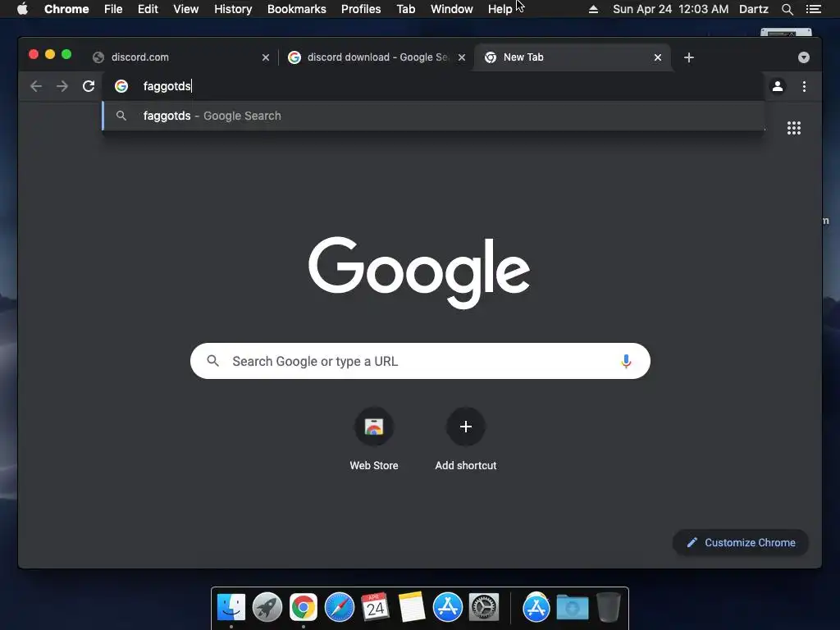Click the Customize Chrome button
Image resolution: width=840 pixels, height=630 pixels.
tap(741, 543)
